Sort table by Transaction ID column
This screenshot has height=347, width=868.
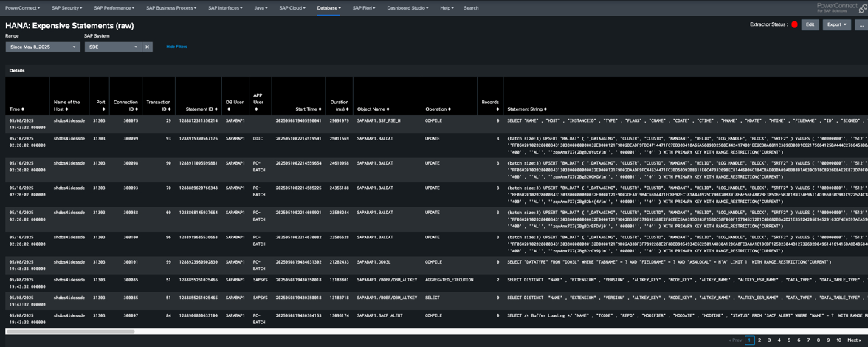158,105
